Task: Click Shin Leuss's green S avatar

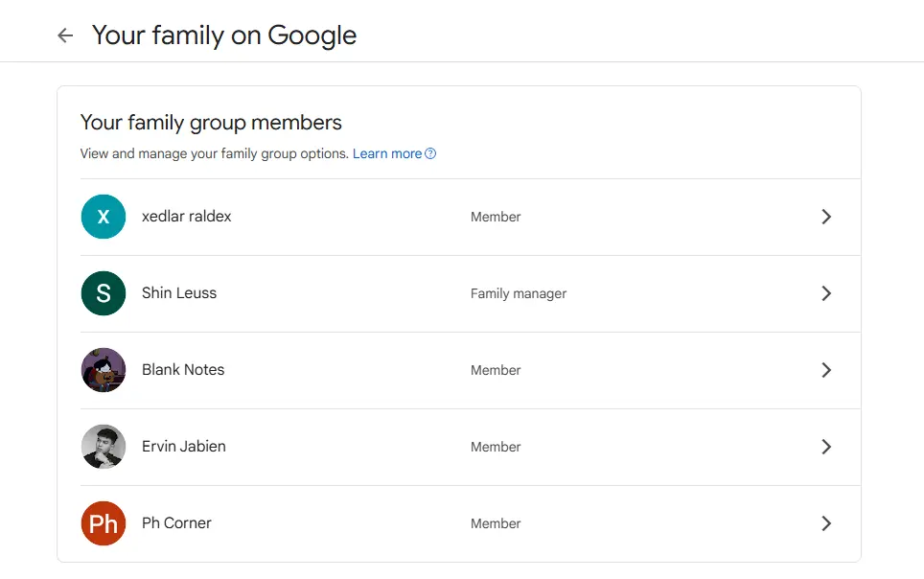Action: click(104, 293)
